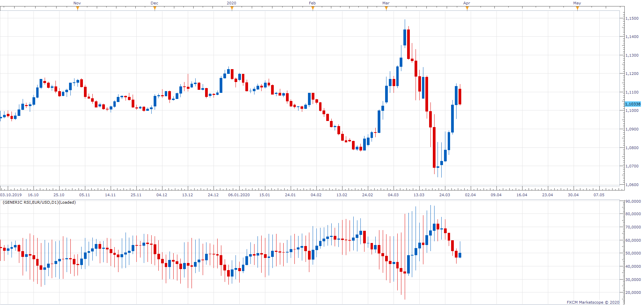Click the 23.04 date axis label

tap(548, 195)
